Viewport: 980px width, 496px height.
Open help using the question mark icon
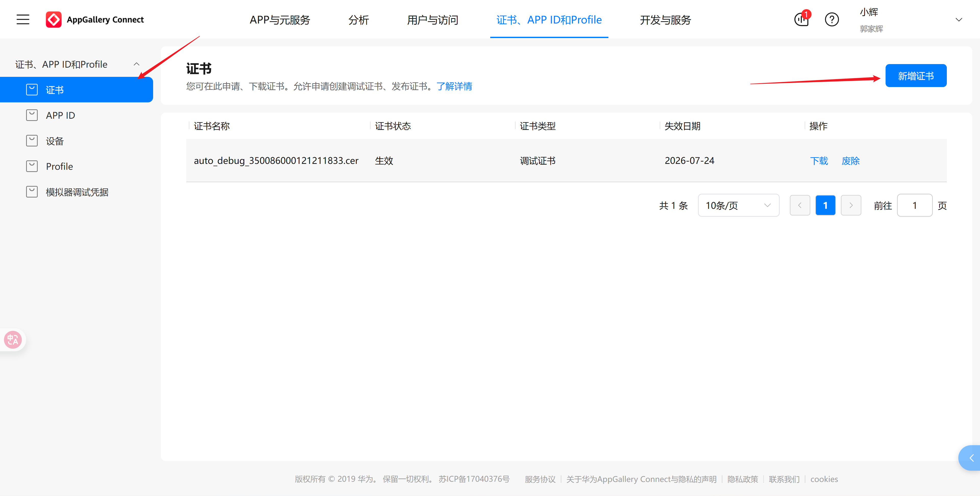(x=832, y=19)
